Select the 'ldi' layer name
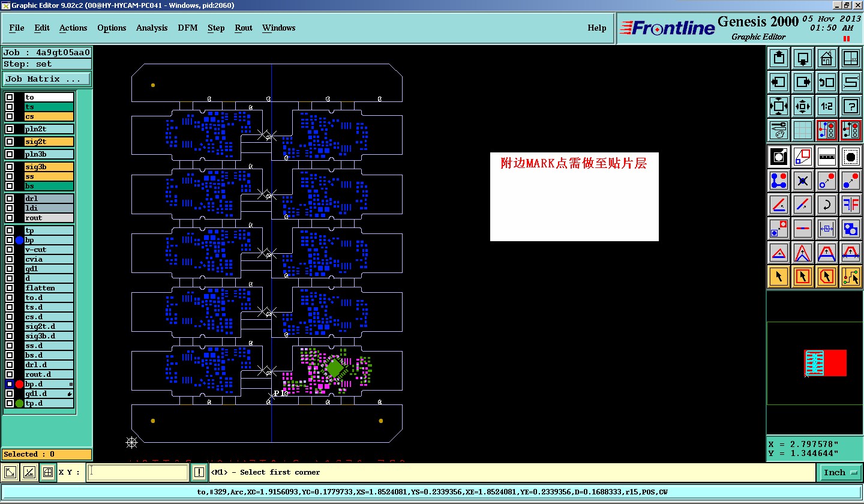Screen dimensions: 864x504 [49, 208]
